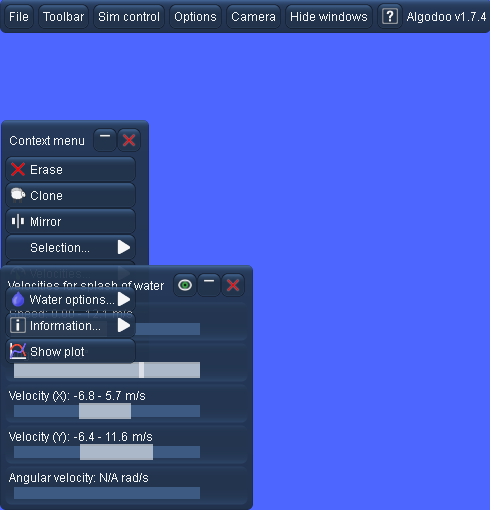Viewport: 490px width, 510px height.
Task: Open the File menu
Action: tap(19, 17)
